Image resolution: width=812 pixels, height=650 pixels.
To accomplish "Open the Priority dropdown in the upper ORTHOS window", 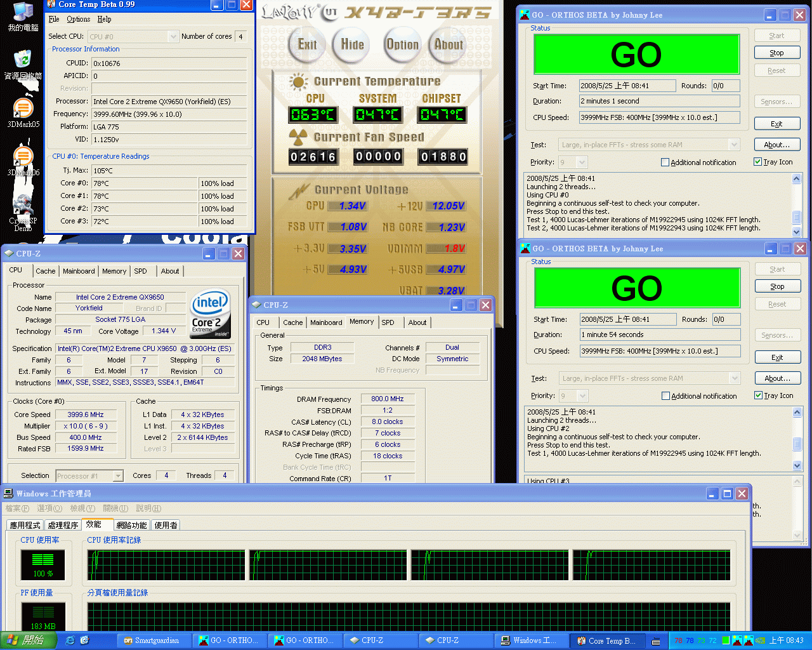I will click(582, 162).
